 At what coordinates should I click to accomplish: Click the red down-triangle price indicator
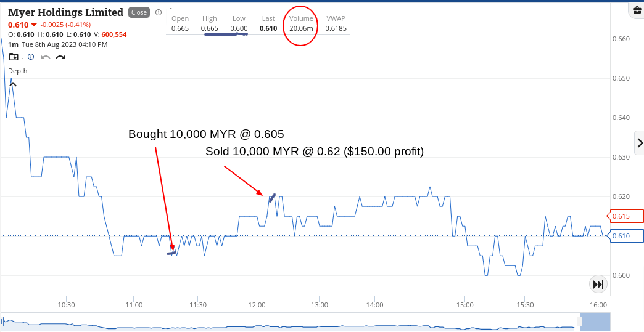[x=34, y=25]
